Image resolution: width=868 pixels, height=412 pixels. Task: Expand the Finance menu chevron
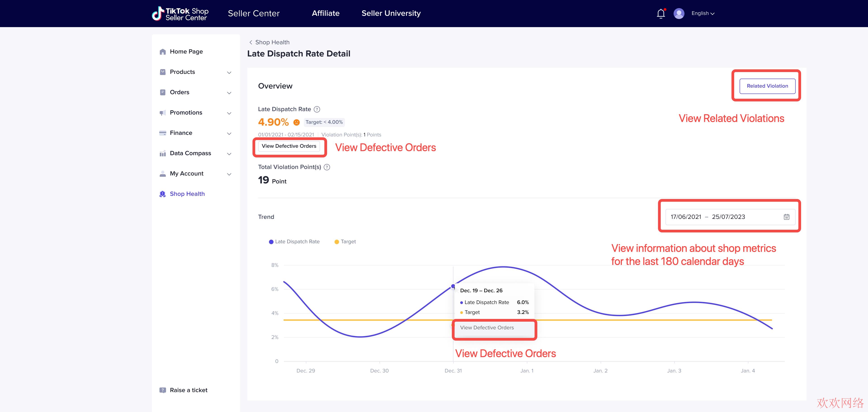229,133
